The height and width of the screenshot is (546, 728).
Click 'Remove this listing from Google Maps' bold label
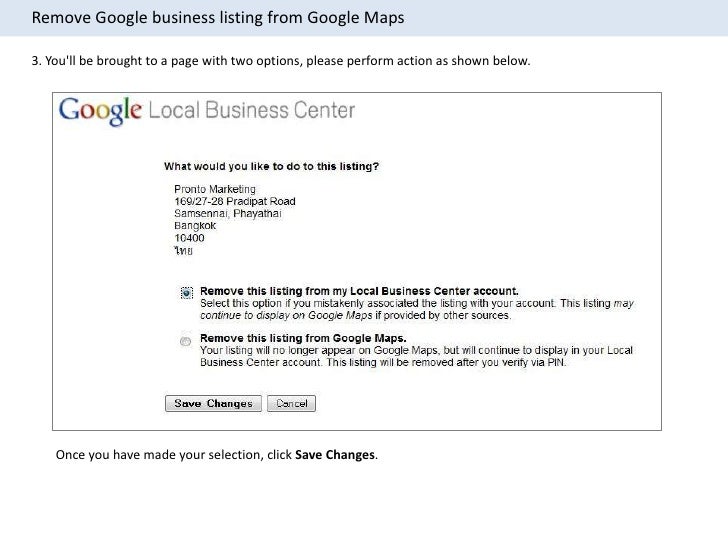coord(303,338)
